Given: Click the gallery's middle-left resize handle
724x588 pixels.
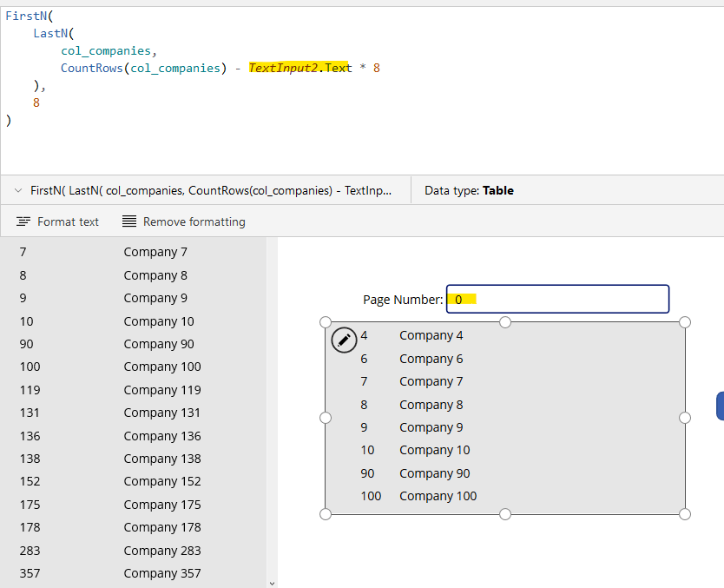Looking at the screenshot, I should pyautogui.click(x=326, y=418).
